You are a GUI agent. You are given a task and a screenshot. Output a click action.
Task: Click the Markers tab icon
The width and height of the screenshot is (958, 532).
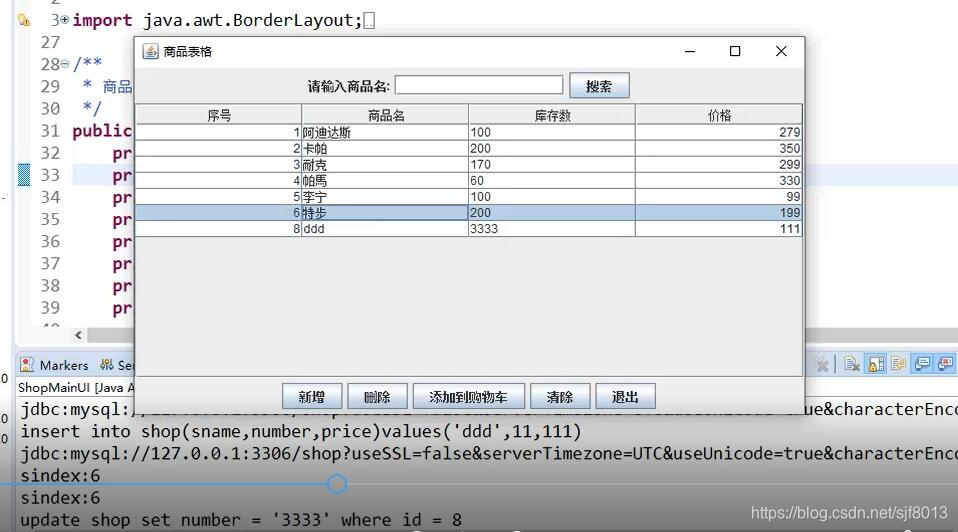click(27, 365)
